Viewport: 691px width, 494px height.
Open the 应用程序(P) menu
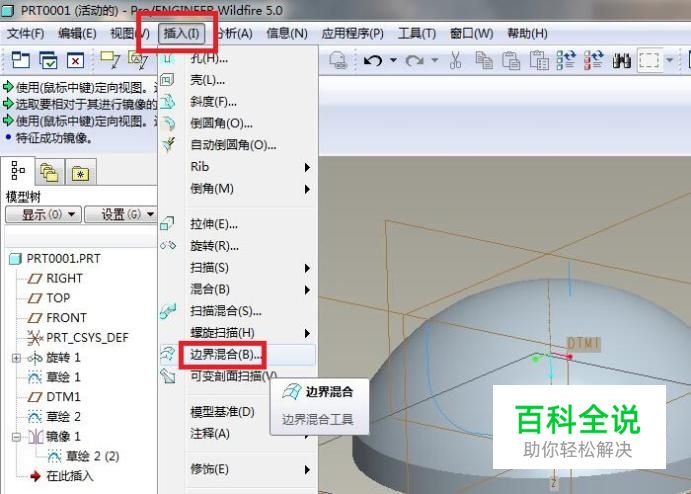click(353, 33)
